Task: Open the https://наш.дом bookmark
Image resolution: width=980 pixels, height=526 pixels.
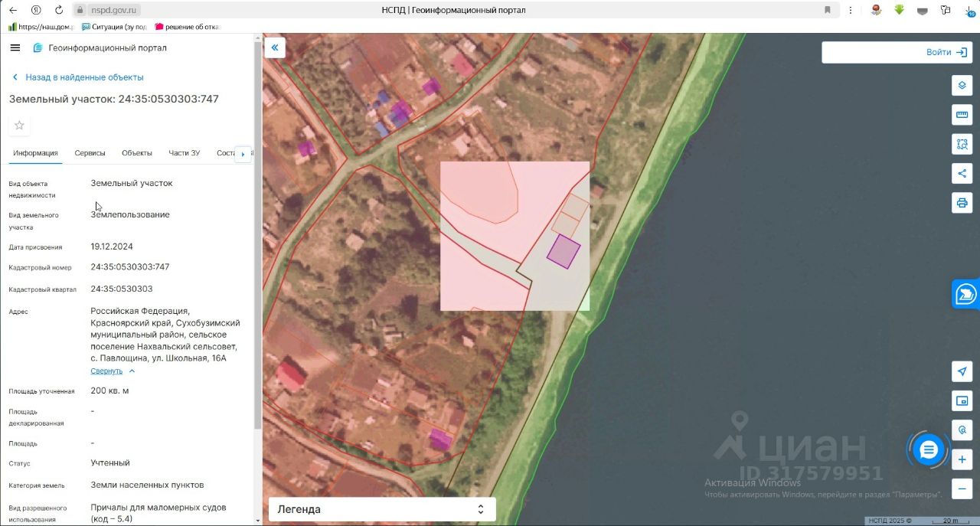Action: (x=41, y=27)
